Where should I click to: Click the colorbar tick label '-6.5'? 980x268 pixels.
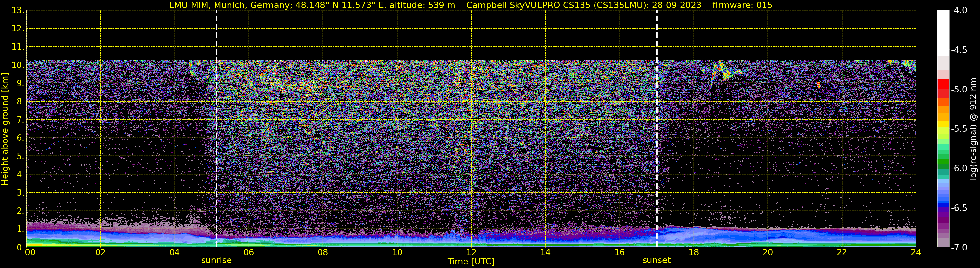click(959, 208)
